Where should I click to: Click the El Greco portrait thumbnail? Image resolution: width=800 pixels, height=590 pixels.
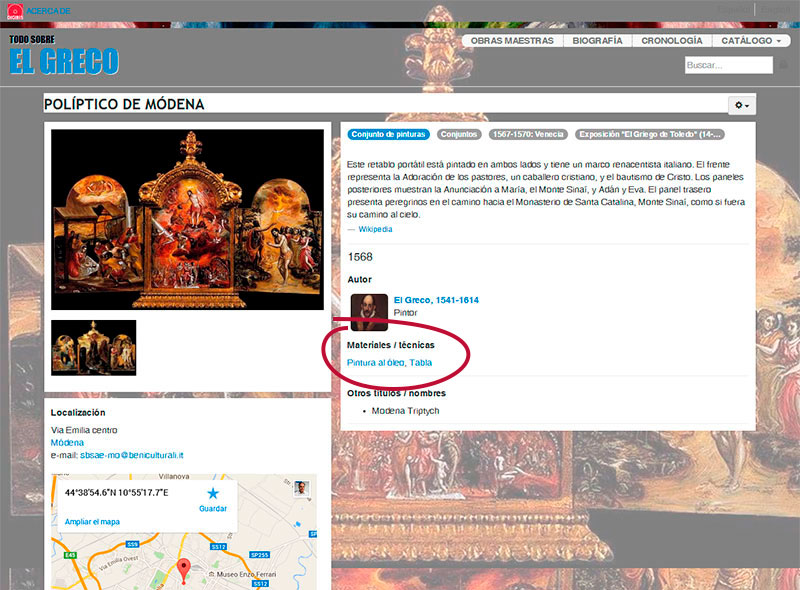coord(369,312)
